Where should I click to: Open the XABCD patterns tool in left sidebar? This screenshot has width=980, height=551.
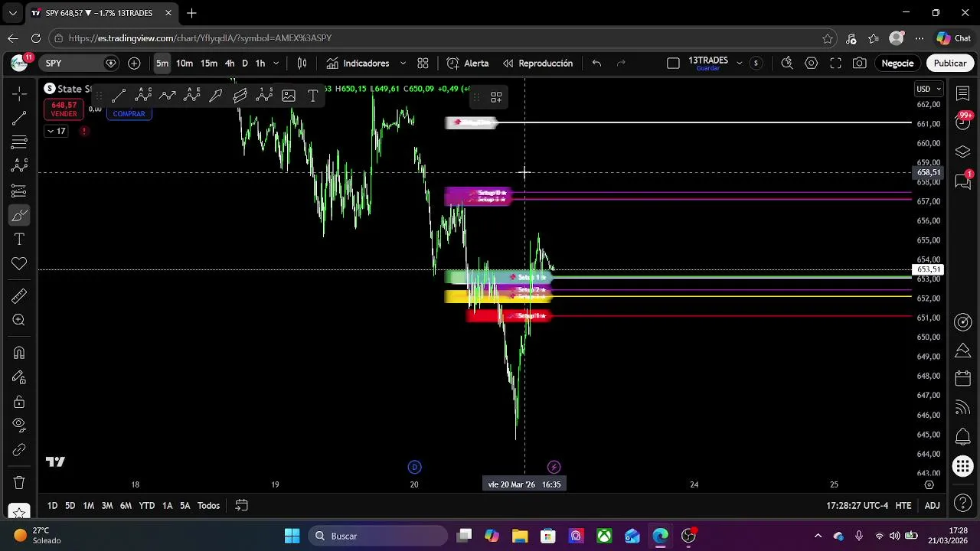click(x=19, y=166)
